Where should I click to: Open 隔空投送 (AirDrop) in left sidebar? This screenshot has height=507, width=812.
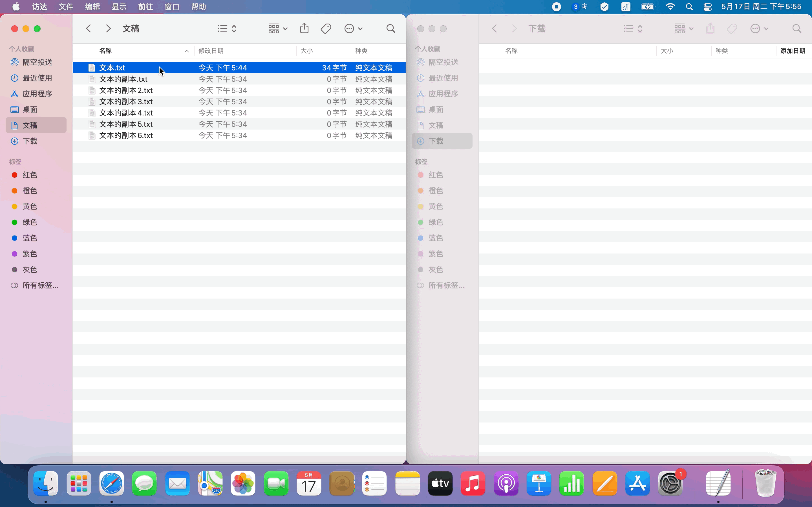coord(37,62)
